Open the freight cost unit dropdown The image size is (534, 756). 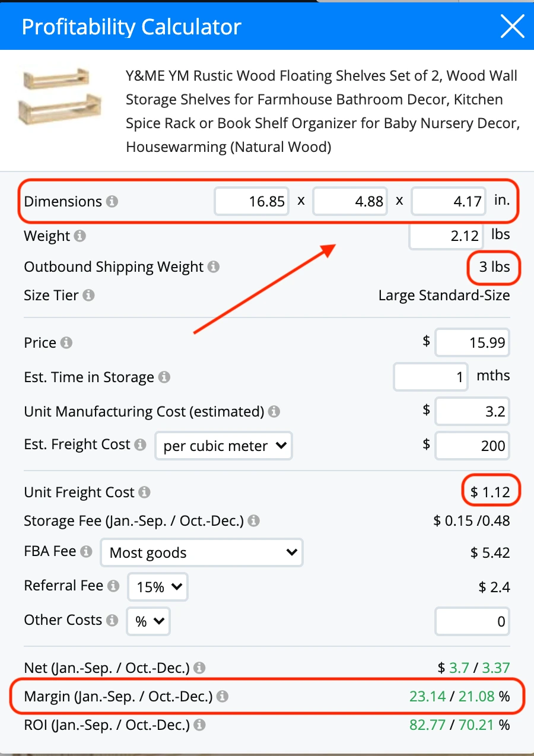(224, 446)
